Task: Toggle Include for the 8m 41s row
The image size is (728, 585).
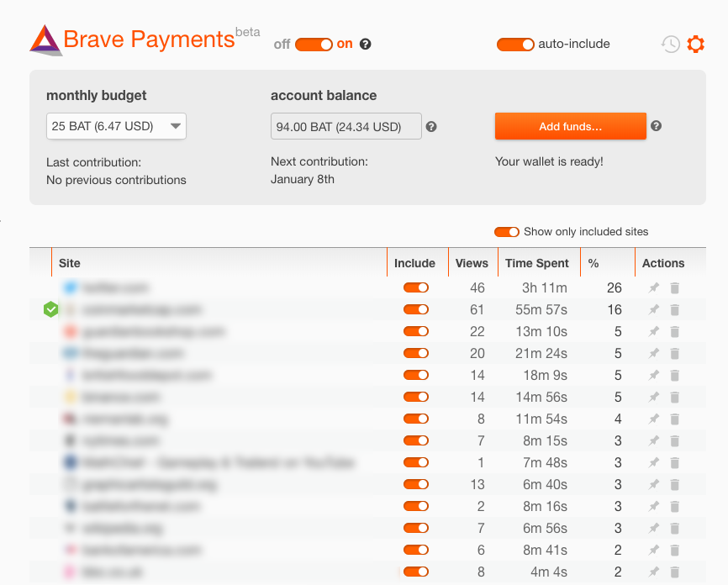Action: coord(416,550)
